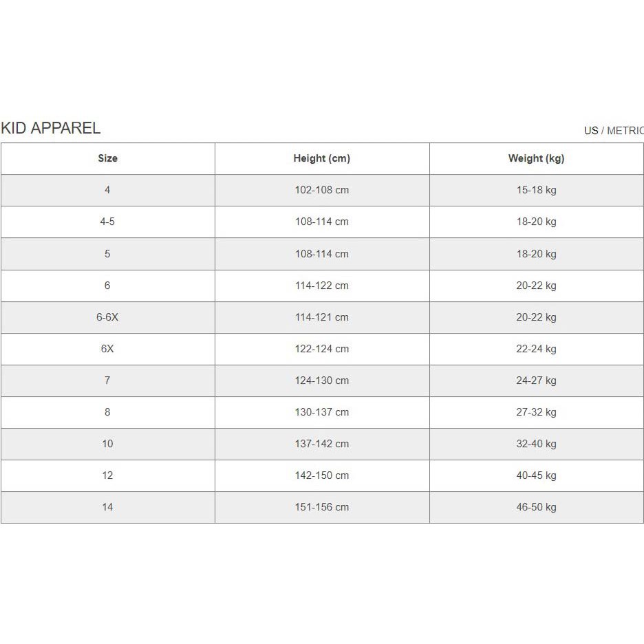644x644 pixels.
Task: Click the 46-50 kg weight cell
Action: [536, 507]
